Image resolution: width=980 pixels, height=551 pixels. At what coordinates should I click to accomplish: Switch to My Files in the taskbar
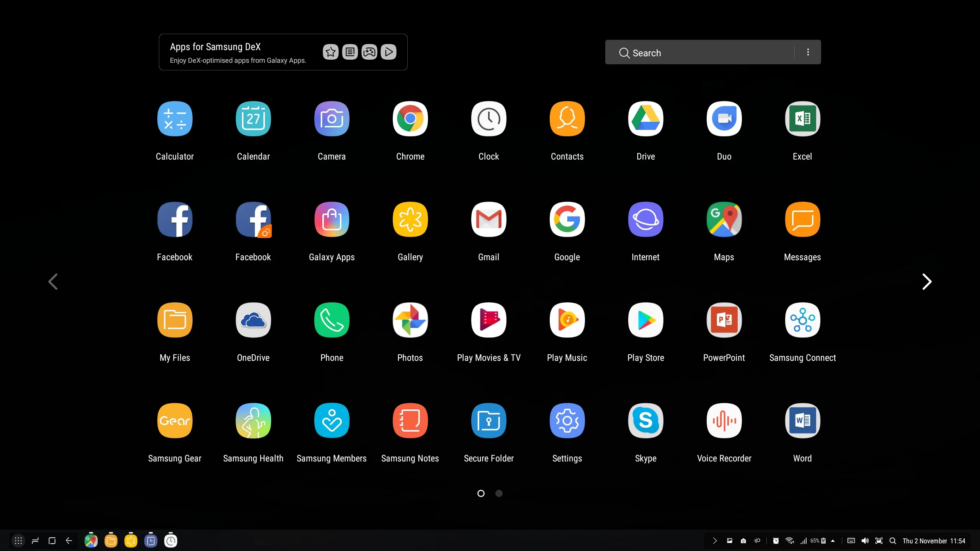tap(111, 541)
